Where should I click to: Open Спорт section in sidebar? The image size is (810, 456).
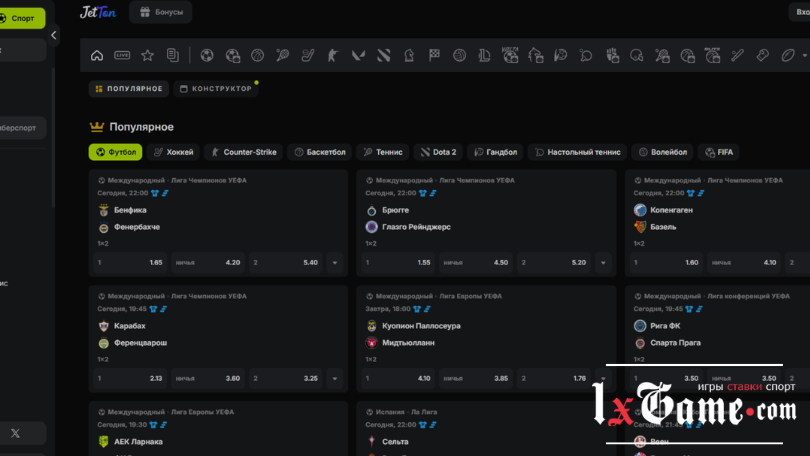click(x=21, y=18)
